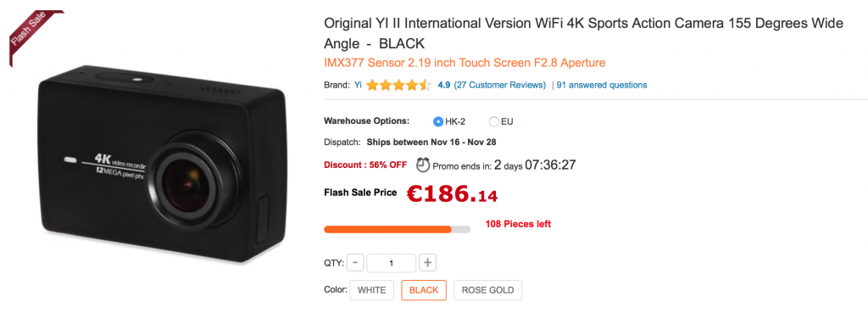Select the HK-2 warehouse option
The image size is (868, 313).
click(x=438, y=122)
